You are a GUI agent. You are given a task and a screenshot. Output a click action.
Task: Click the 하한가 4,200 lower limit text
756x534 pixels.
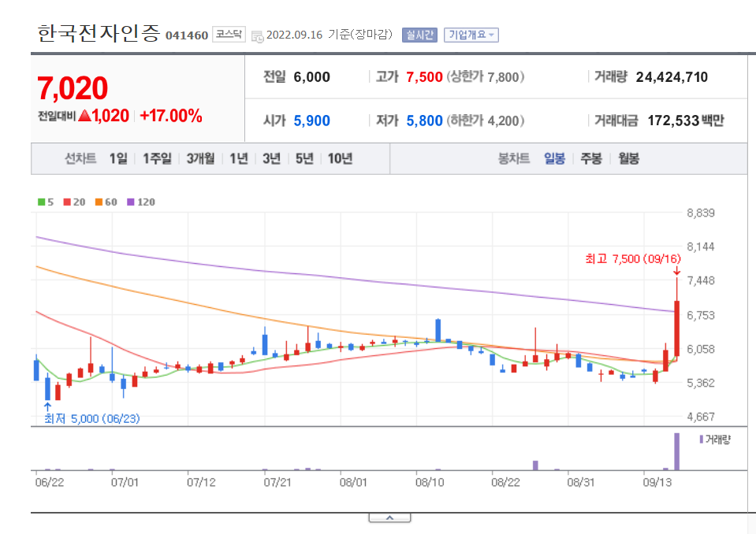point(486,121)
